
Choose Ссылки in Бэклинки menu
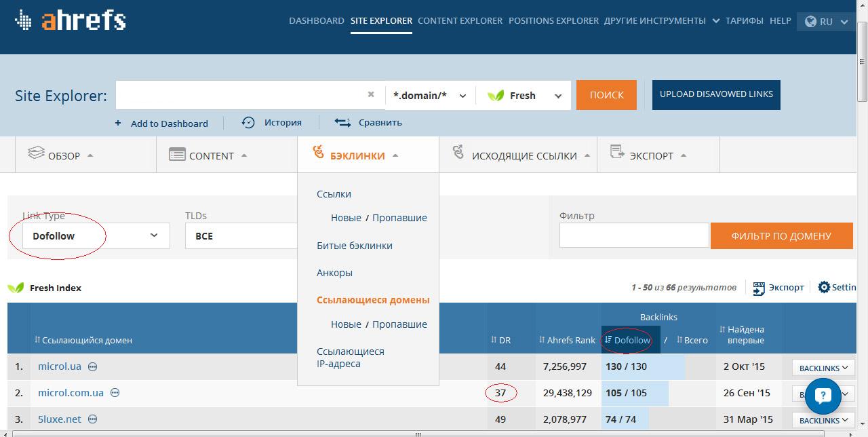[334, 193]
